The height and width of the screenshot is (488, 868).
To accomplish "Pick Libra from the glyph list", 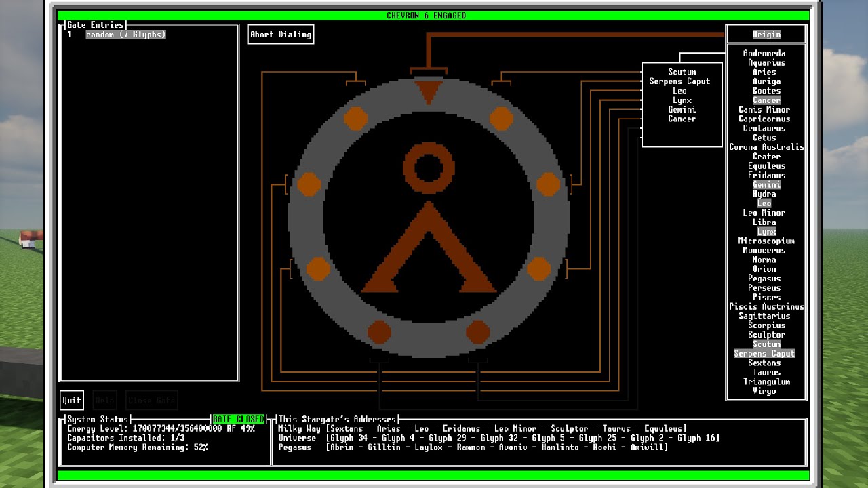I will 764,222.
